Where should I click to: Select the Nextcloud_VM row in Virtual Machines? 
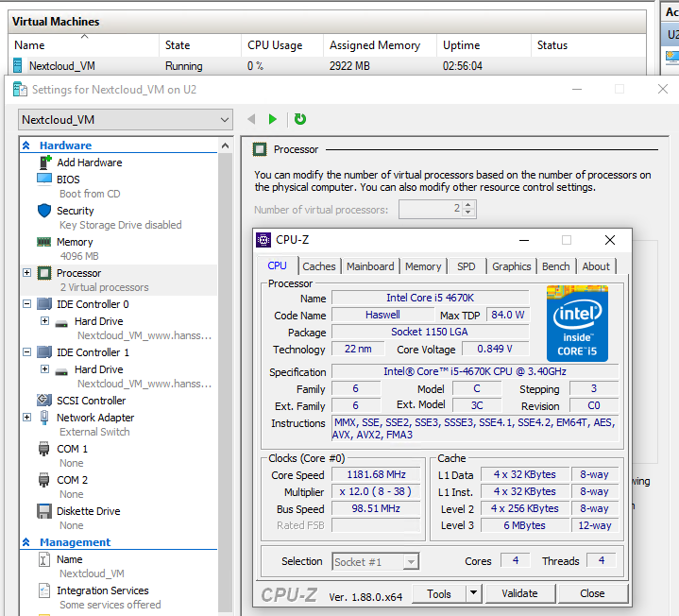pos(327,66)
